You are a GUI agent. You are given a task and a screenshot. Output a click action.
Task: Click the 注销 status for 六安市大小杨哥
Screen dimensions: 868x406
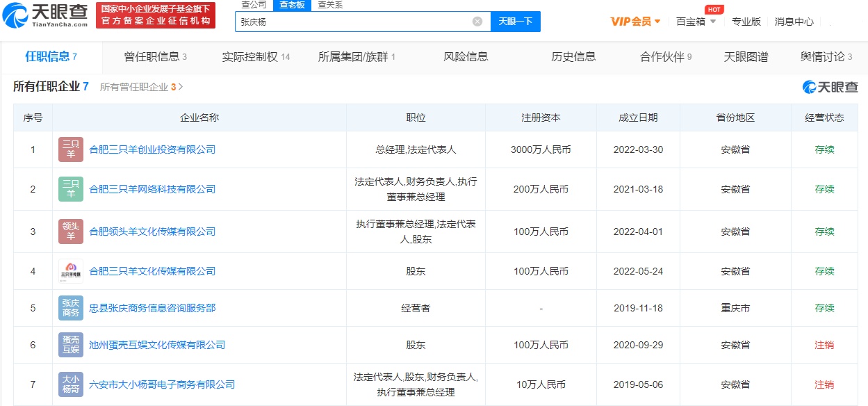pyautogui.click(x=824, y=384)
